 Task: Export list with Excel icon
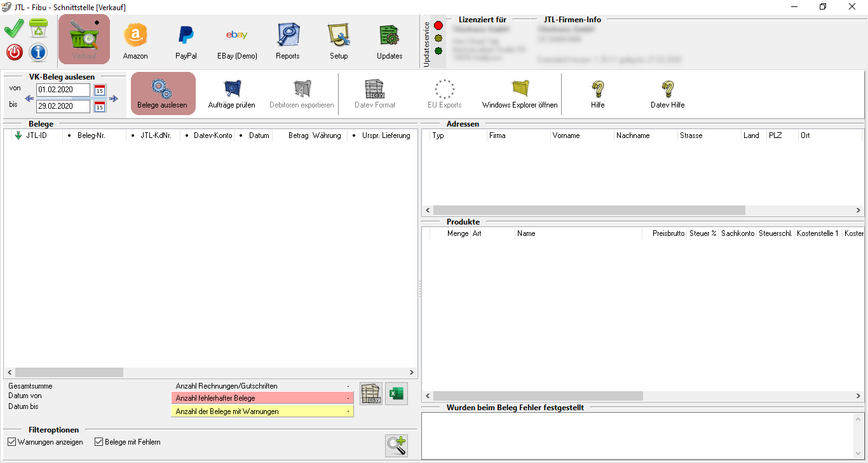[397, 394]
